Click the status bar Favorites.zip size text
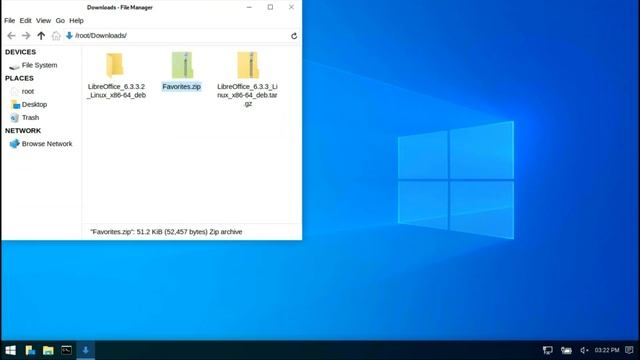Image resolution: width=640 pixels, height=360 pixels. point(166,232)
